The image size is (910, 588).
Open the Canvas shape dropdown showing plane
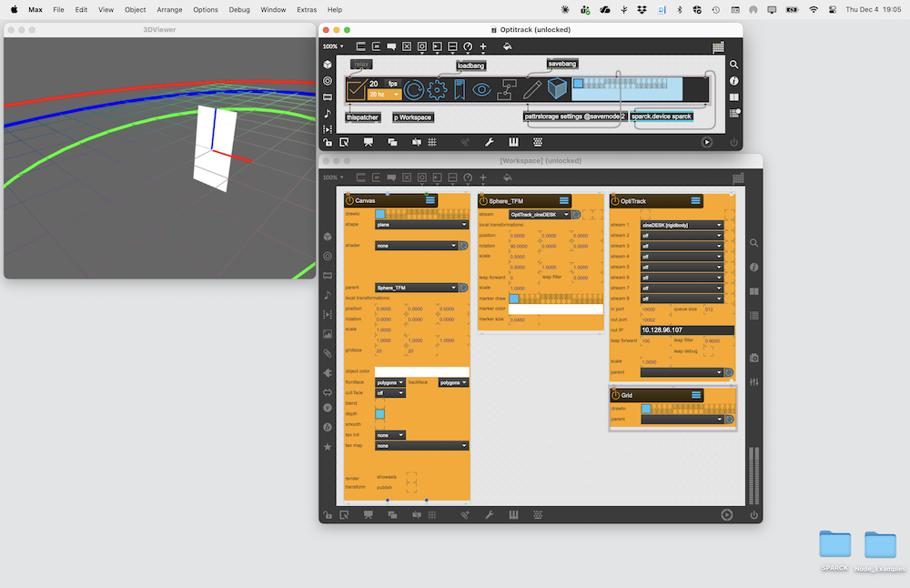coord(421,225)
